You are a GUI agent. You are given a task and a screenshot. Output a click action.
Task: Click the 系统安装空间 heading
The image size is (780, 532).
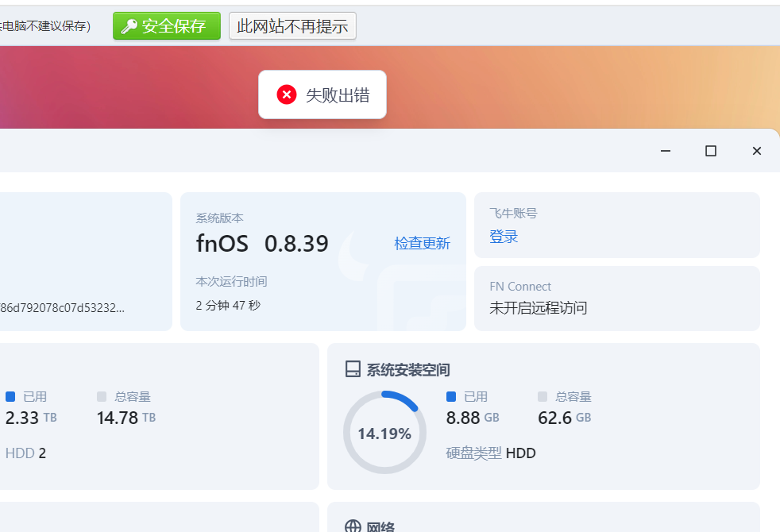pyautogui.click(x=408, y=370)
